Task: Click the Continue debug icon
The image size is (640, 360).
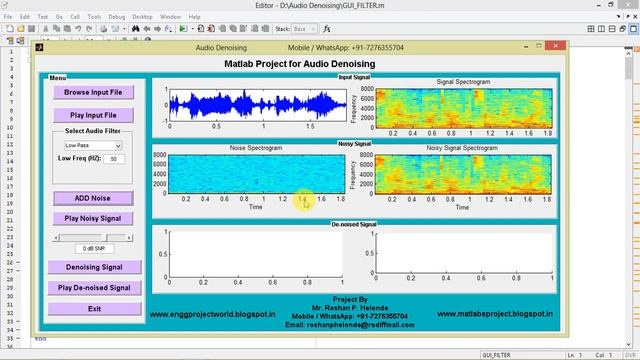Action: click(254, 29)
